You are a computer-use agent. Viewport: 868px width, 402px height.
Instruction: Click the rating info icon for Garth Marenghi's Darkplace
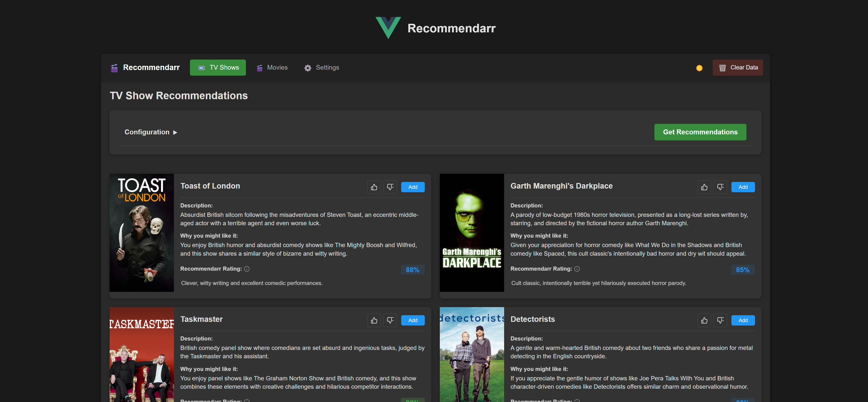577,269
